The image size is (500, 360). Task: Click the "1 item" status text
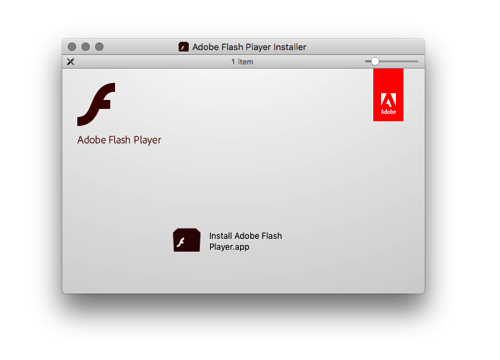point(242,62)
